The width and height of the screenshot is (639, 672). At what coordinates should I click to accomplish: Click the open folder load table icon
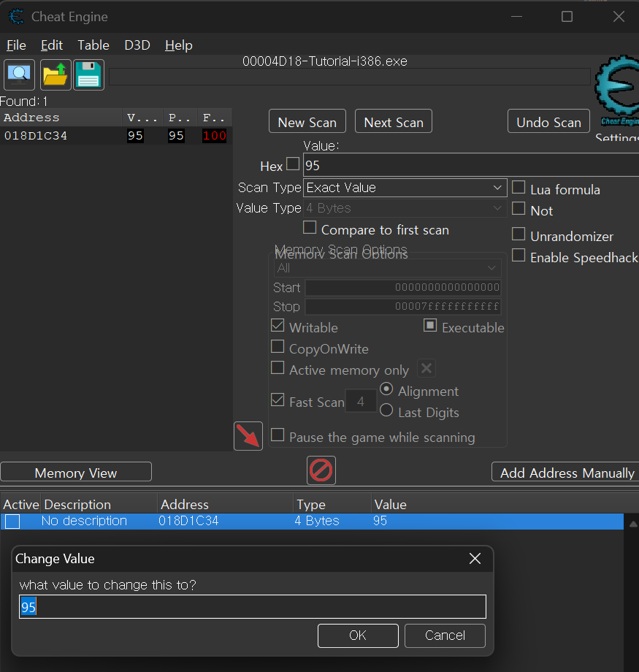[56, 75]
